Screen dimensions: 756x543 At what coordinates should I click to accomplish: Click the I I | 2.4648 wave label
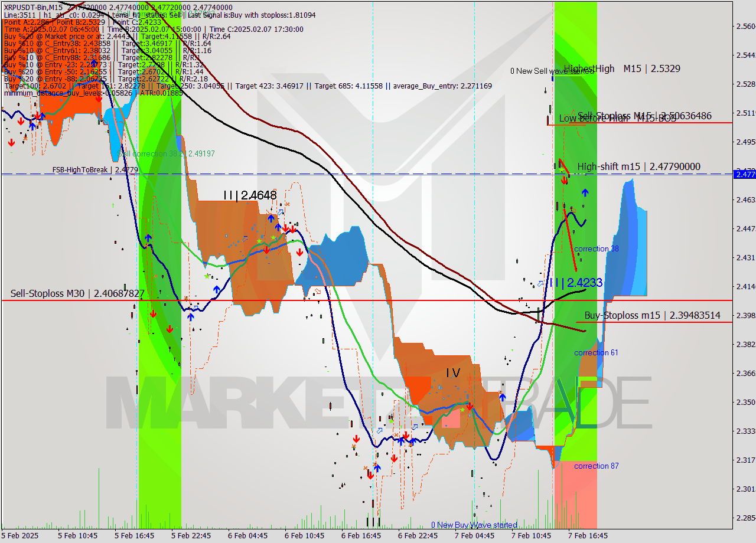coord(249,195)
